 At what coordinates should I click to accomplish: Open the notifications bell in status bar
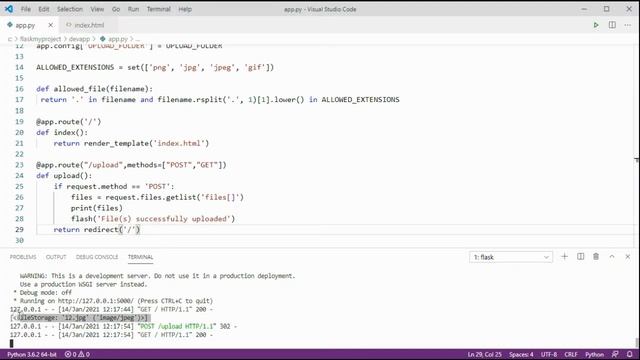(630, 354)
